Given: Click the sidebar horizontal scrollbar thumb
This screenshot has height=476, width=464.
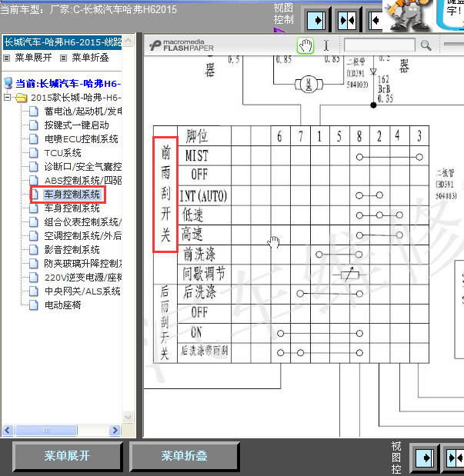Looking at the screenshot, I should [x=46, y=430].
